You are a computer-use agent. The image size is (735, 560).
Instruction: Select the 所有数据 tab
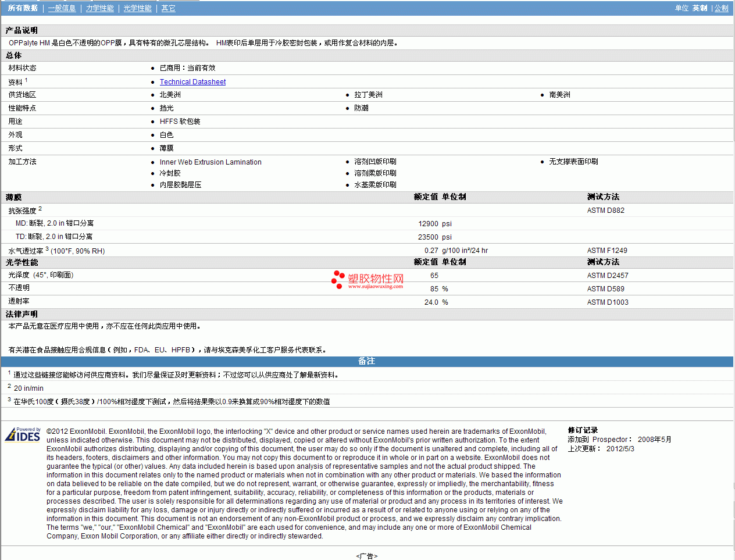coord(23,8)
